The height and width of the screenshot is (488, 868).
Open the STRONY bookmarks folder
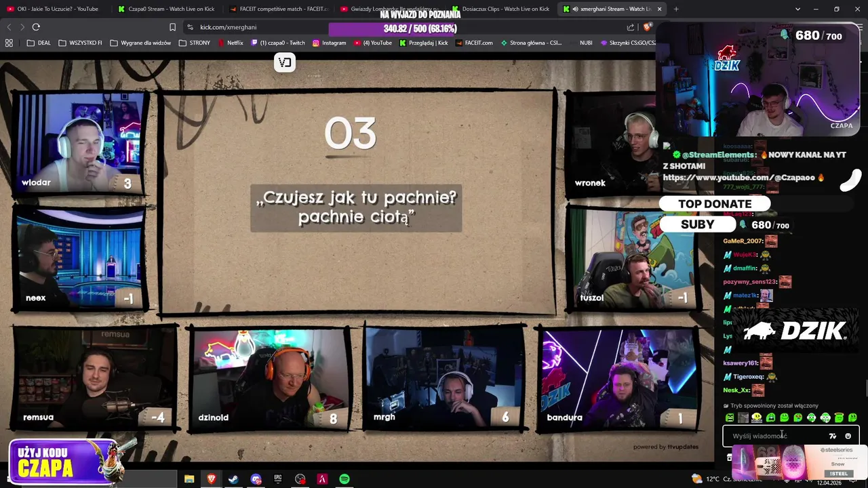pyautogui.click(x=195, y=43)
